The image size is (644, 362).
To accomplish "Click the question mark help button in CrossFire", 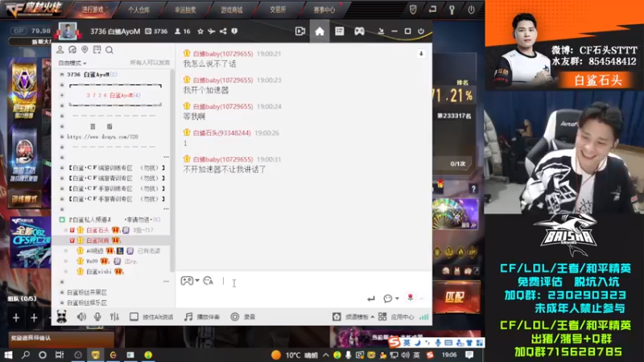I will [x=473, y=189].
